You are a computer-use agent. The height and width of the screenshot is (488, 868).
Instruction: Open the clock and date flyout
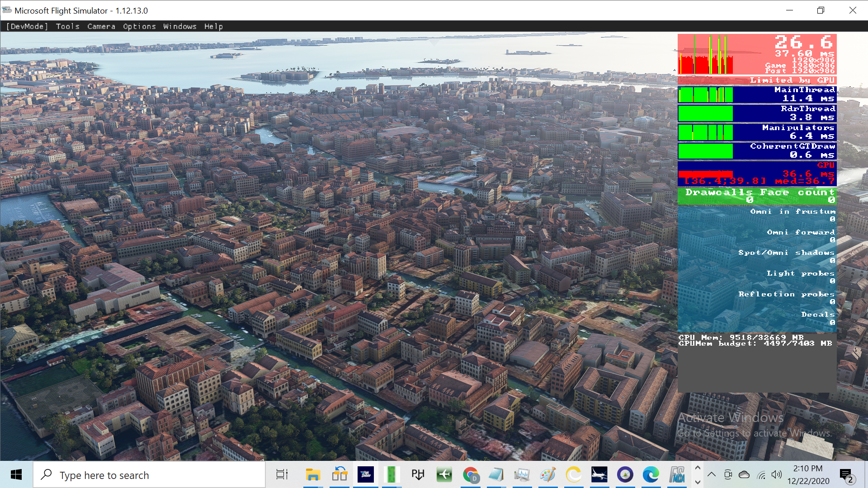coord(808,475)
